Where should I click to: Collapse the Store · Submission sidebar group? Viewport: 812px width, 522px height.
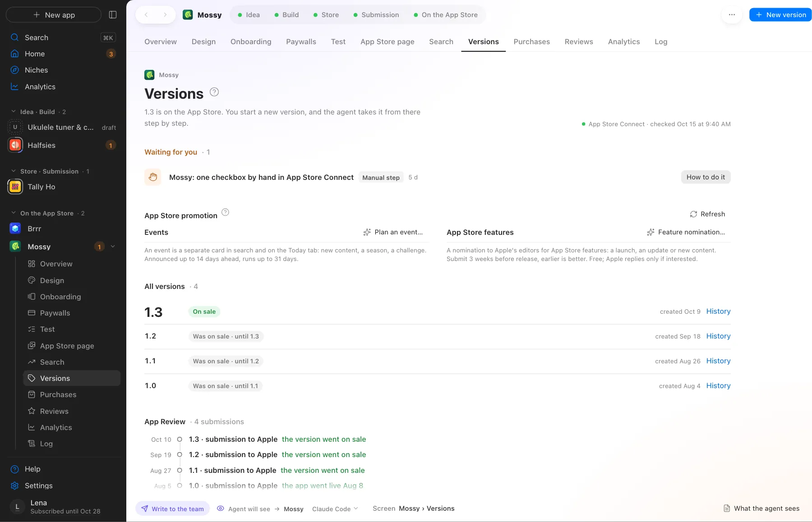(14, 171)
